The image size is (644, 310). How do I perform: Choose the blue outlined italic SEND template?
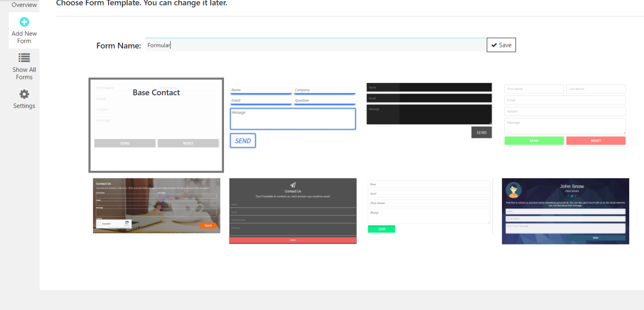coord(292,116)
